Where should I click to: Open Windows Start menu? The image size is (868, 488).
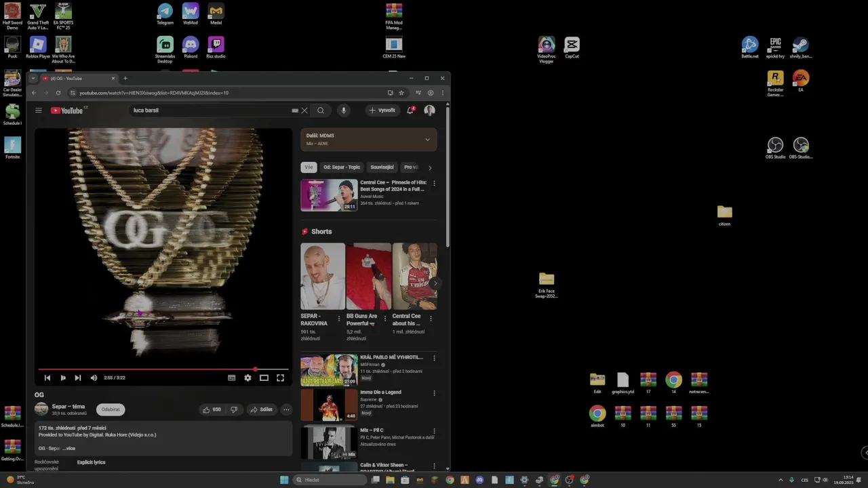coord(284,480)
